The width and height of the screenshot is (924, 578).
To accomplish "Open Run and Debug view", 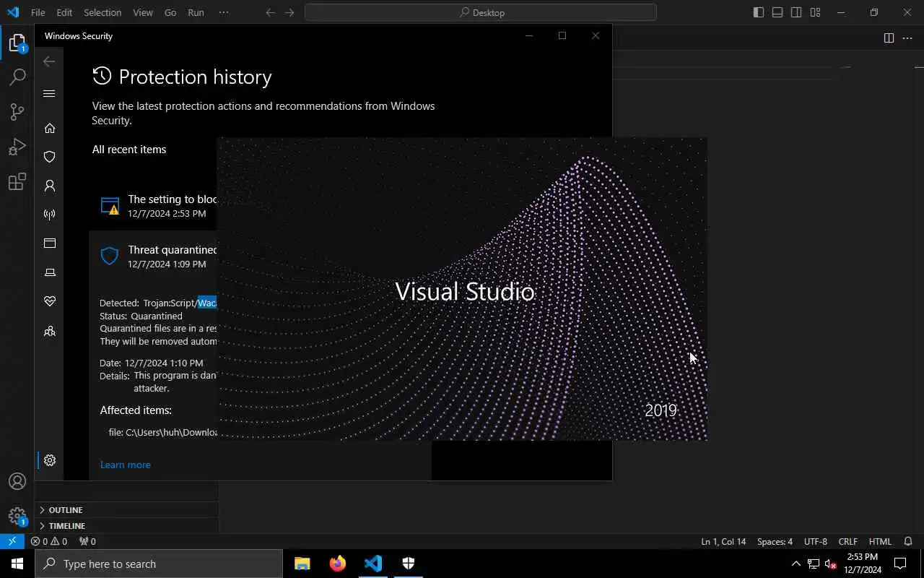I will pos(17,147).
